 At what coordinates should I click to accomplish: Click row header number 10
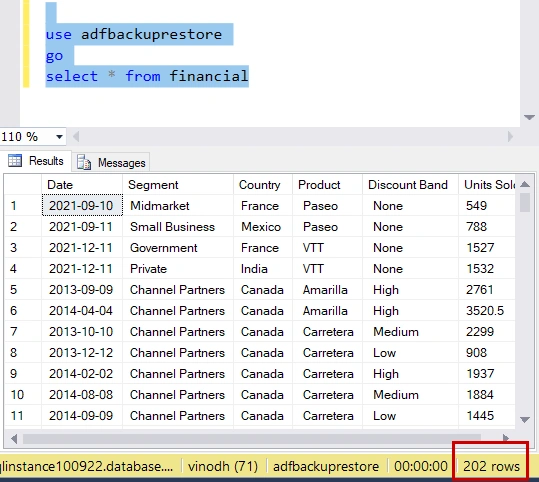(x=23, y=394)
